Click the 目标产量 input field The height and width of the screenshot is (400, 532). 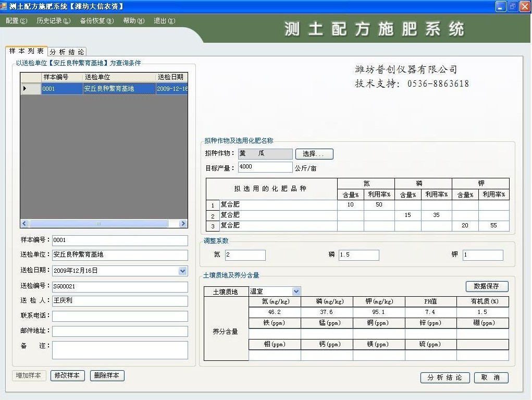265,167
